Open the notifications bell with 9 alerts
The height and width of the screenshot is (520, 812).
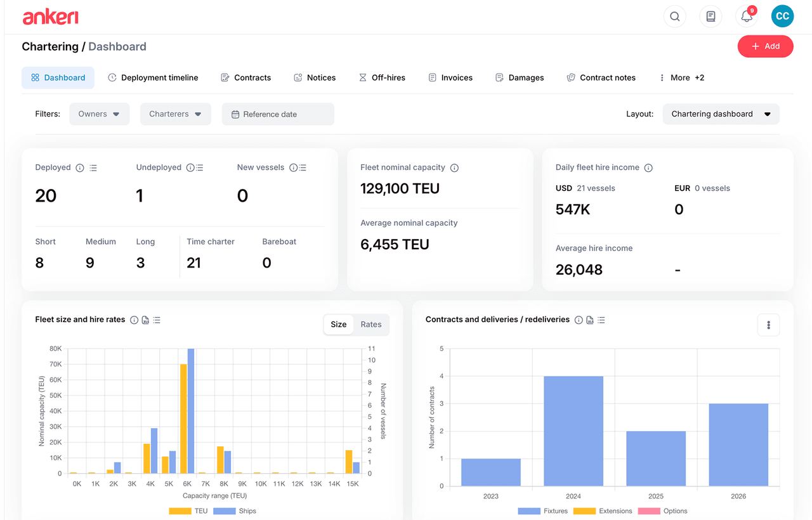point(746,16)
